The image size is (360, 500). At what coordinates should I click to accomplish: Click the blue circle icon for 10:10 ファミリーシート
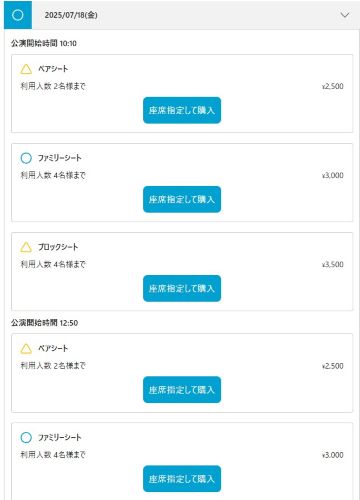tap(26, 158)
